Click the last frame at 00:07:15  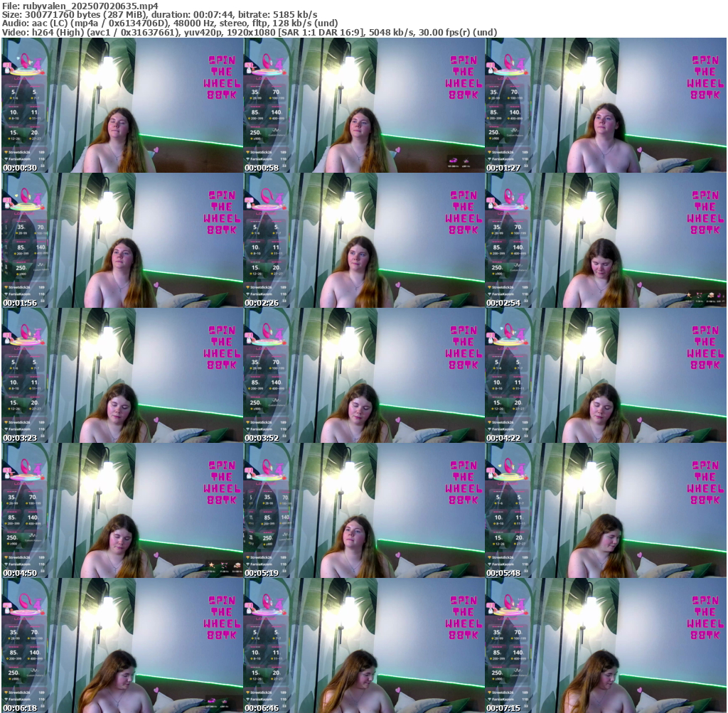(x=605, y=645)
